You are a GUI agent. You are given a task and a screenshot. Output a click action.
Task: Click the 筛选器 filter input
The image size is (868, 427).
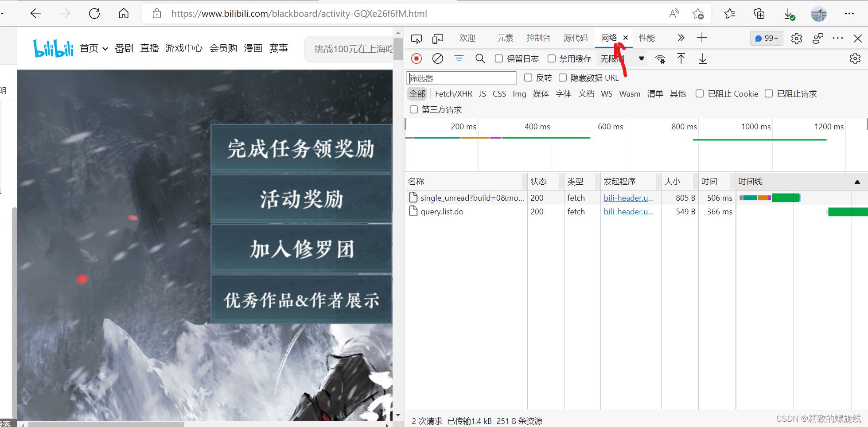(461, 78)
